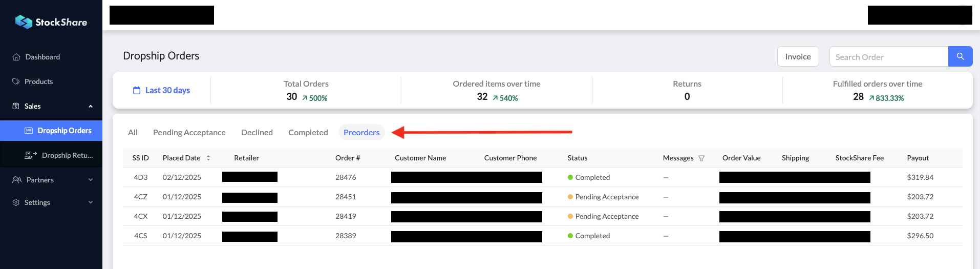The height and width of the screenshot is (269, 980).
Task: Expand the Partners menu chevron
Action: coord(91,180)
